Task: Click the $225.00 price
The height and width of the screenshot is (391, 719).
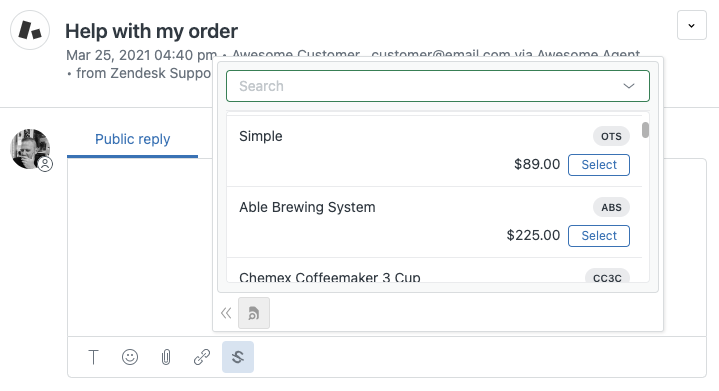Action: click(533, 235)
